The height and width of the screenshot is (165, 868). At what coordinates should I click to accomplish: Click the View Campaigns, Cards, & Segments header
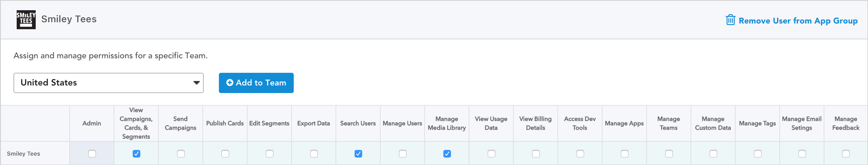coord(136,123)
